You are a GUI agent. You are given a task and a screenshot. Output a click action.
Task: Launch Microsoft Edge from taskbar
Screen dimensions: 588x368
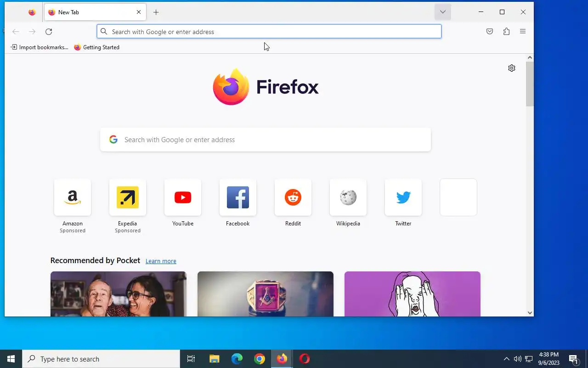[x=237, y=359]
